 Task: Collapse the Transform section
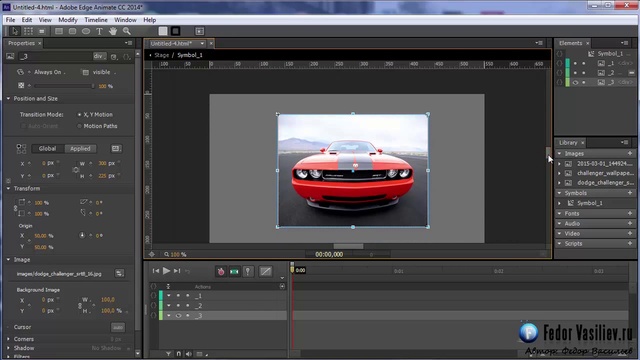[8, 189]
